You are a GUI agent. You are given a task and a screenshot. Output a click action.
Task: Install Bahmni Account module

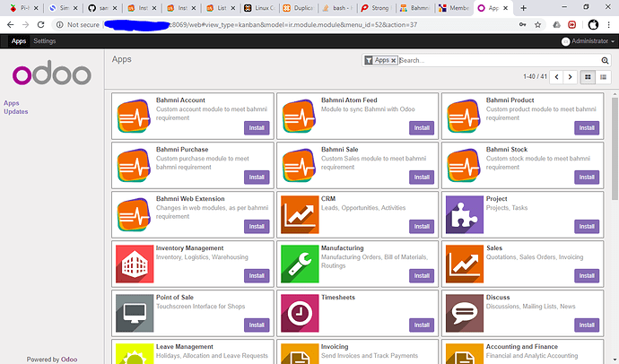pyautogui.click(x=257, y=128)
